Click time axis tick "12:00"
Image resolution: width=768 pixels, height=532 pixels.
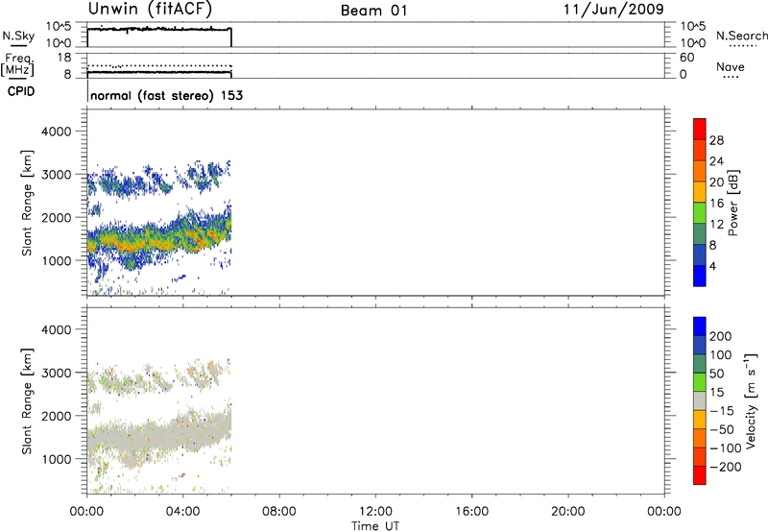[x=375, y=512]
